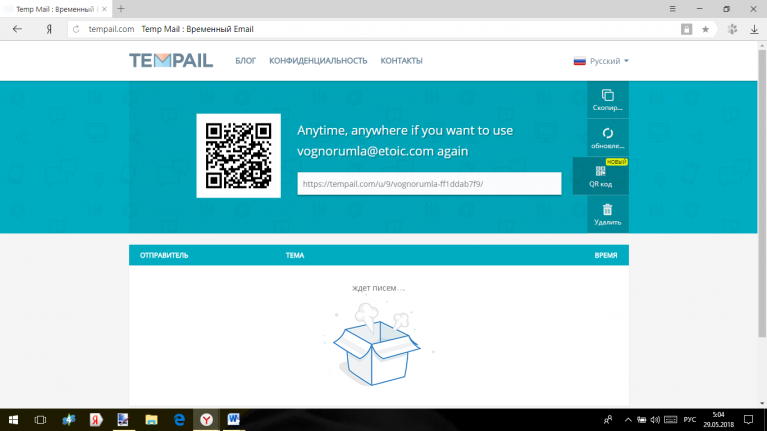Open the red Yandex taskbar shortcut
The height and width of the screenshot is (431, 767).
96,420
